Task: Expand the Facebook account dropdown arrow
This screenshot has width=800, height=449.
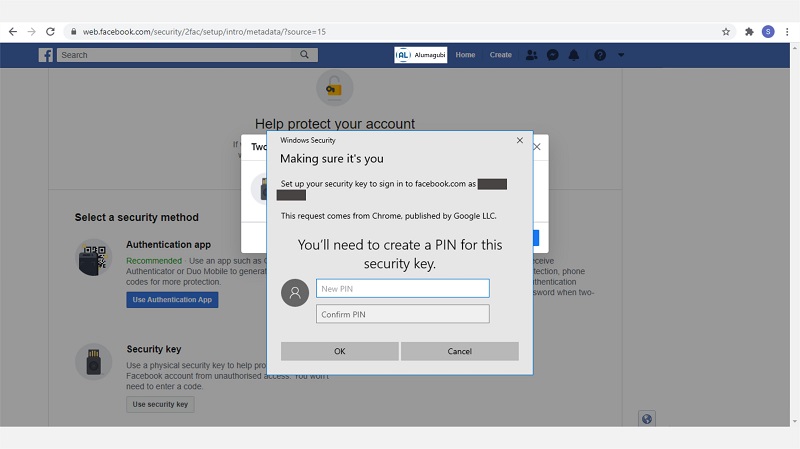Action: (621, 55)
